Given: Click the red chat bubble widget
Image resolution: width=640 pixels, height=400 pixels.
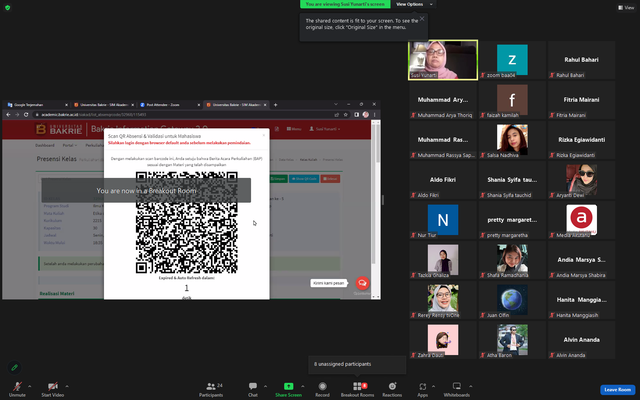Looking at the screenshot, I should click(x=362, y=283).
